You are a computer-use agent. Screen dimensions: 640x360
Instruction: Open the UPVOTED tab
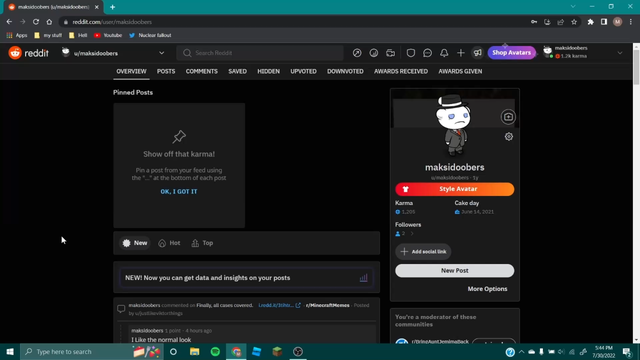303,71
